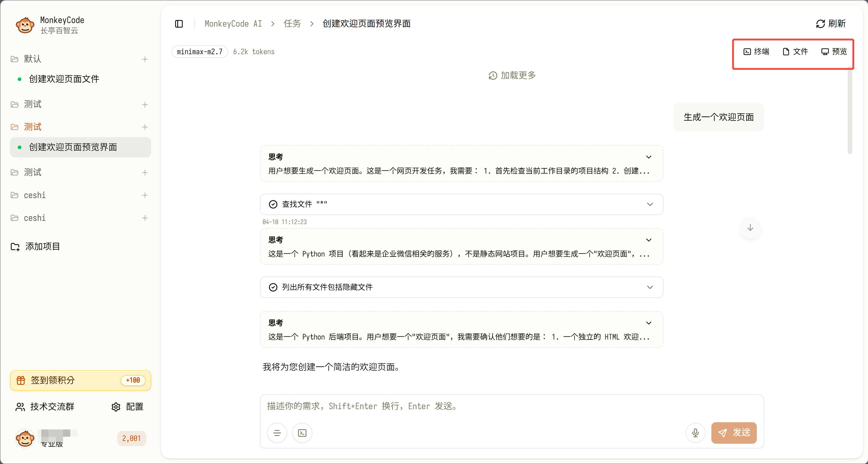Load earlier messages via 加载更多
The image size is (868, 464).
[512, 75]
